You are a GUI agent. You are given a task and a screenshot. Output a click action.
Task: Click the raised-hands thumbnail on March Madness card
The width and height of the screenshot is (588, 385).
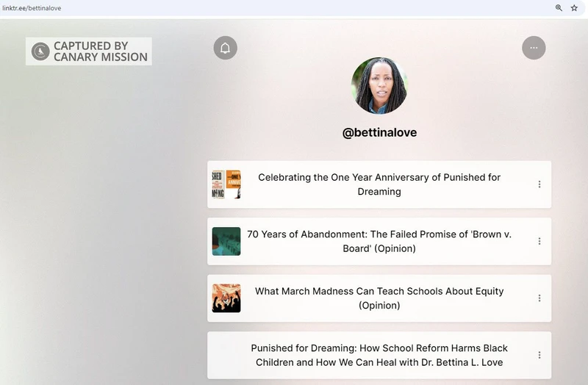[226, 298]
